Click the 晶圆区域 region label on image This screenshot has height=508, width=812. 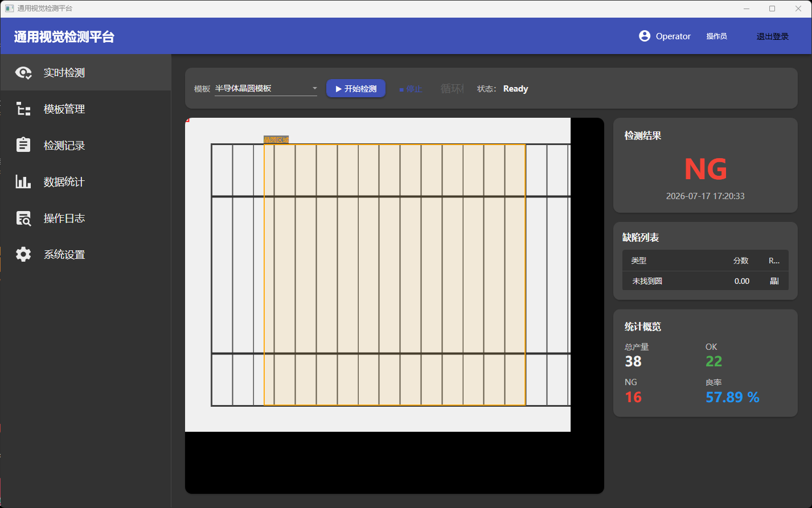[x=276, y=140]
